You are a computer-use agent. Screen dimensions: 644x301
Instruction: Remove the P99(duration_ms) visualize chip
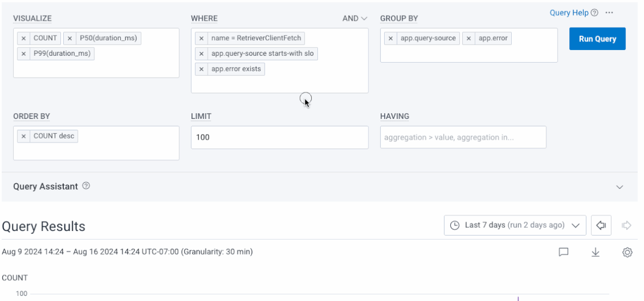click(24, 54)
